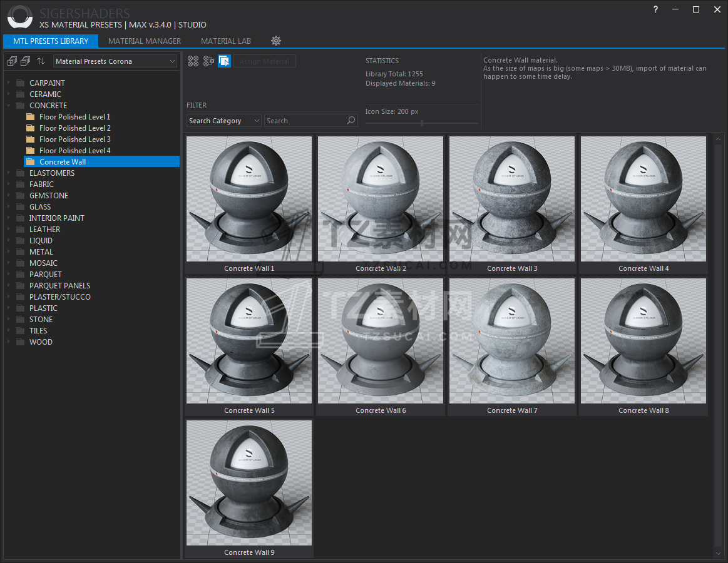Open the Material Presets Corona dropdown

coord(115,61)
